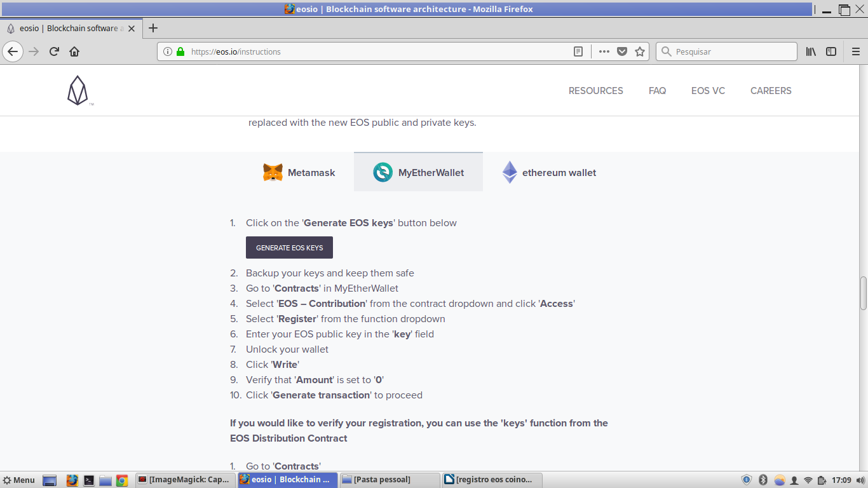The height and width of the screenshot is (488, 868).
Task: Click the Metamask fox icon
Action: (x=273, y=172)
